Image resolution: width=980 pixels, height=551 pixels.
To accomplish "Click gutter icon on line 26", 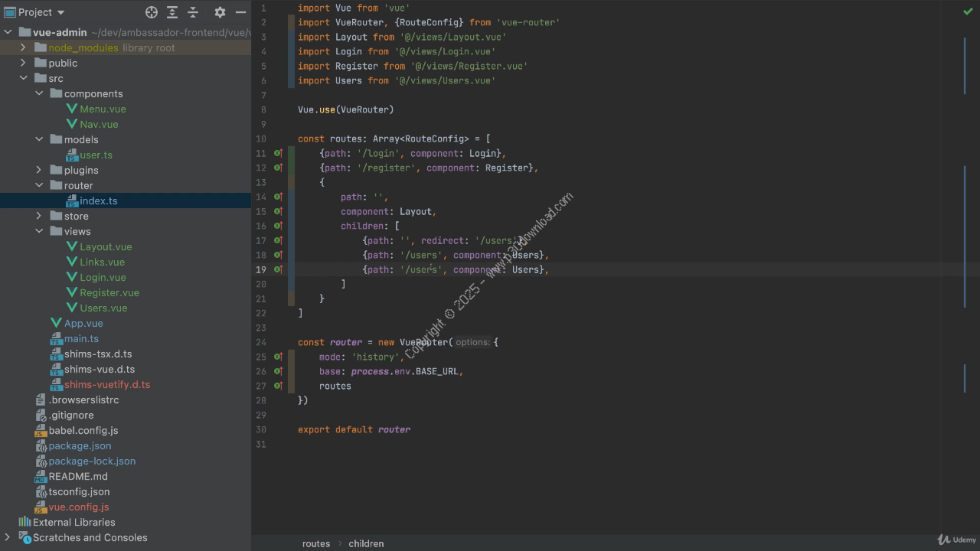I will (279, 371).
